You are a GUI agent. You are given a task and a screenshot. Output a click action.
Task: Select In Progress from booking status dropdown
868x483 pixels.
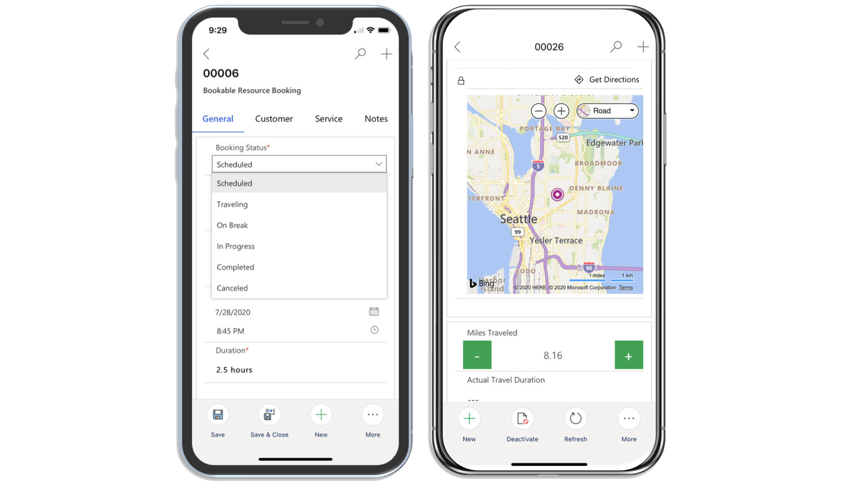(x=235, y=246)
